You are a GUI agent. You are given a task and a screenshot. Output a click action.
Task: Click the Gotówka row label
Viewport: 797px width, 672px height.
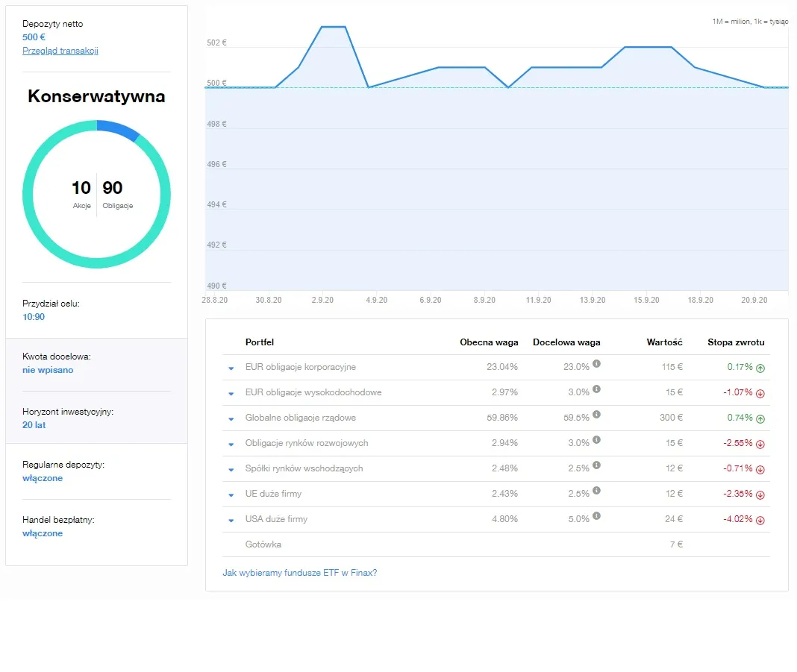coord(263,544)
